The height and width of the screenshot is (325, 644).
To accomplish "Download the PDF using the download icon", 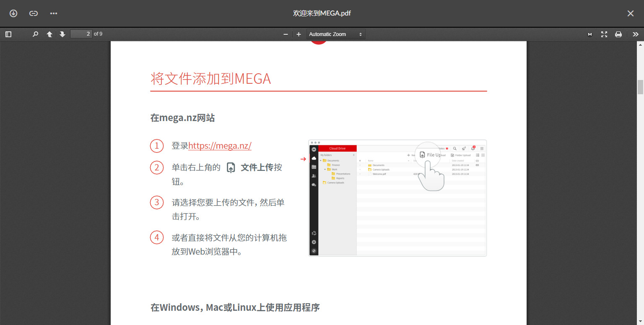I will click(x=13, y=13).
